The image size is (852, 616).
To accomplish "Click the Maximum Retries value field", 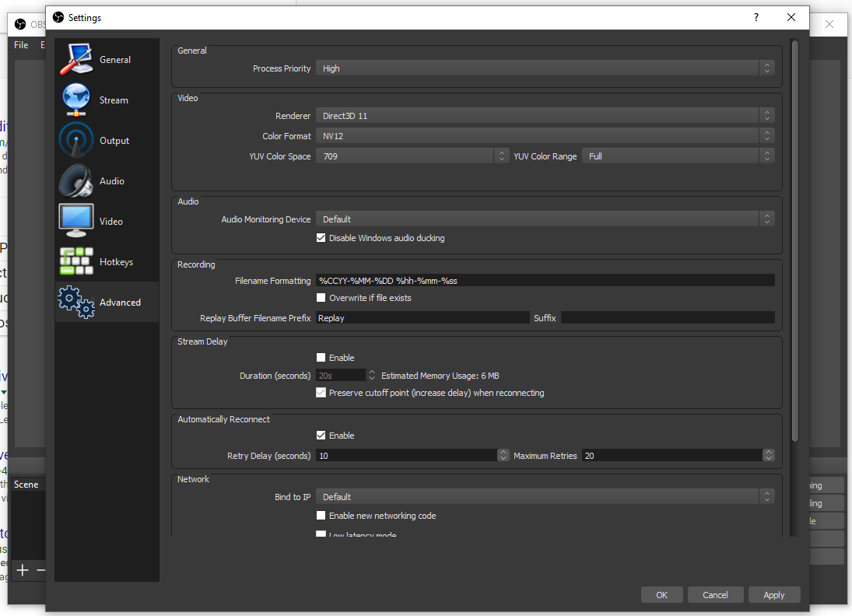I will 672,455.
